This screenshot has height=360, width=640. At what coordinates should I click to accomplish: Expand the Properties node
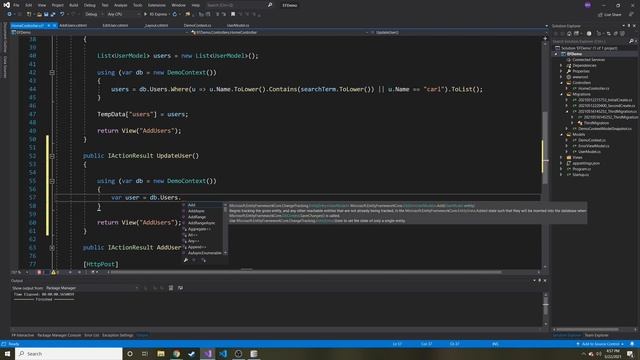click(561, 71)
